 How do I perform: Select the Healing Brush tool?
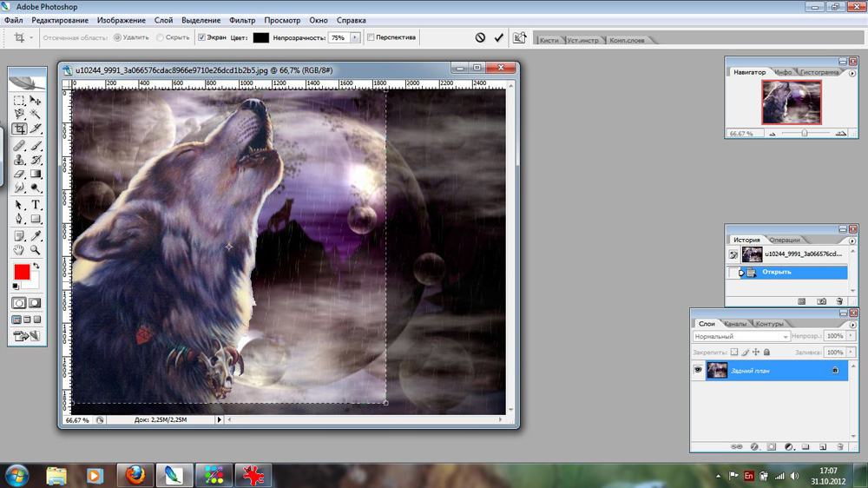click(x=19, y=146)
